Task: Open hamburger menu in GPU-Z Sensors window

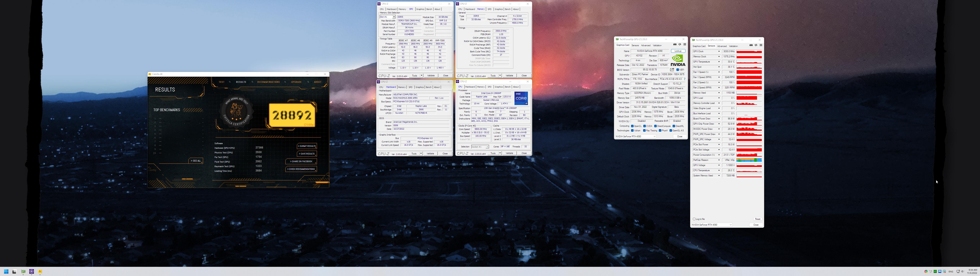Action: coord(760,45)
